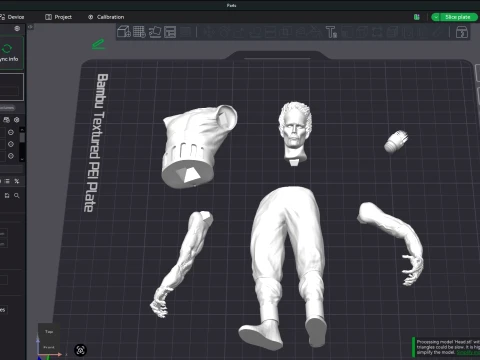480x360 pixels.
Task: Click the green icon beside Slice plate
Action: click(416, 17)
